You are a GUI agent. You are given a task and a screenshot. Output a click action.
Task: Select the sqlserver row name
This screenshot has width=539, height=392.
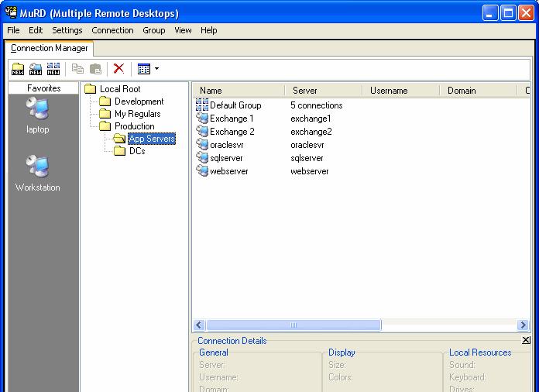226,158
